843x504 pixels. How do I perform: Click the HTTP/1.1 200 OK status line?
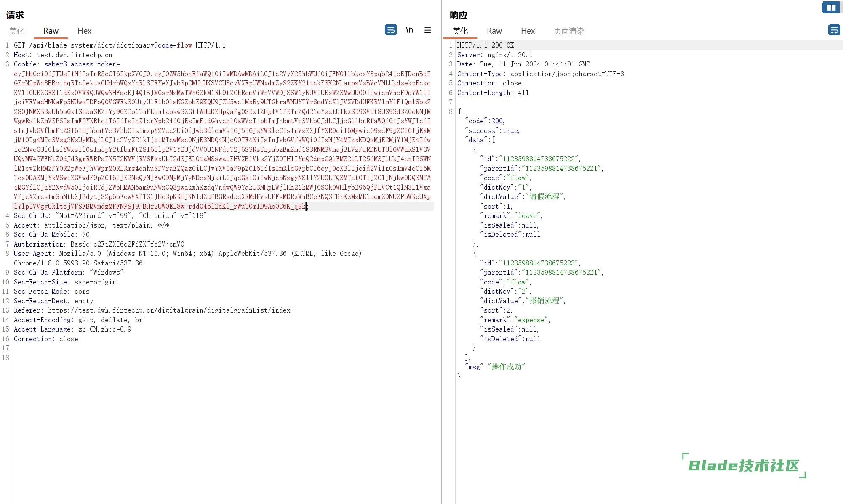486,45
